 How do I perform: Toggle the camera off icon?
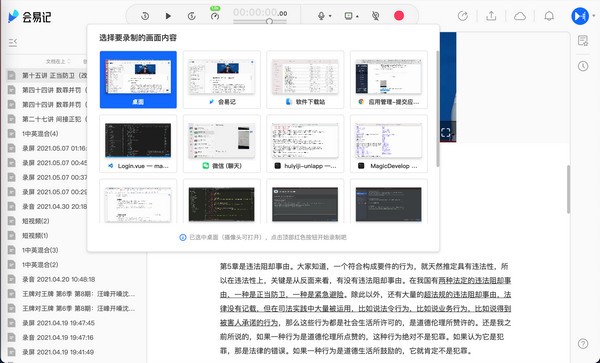(376, 16)
